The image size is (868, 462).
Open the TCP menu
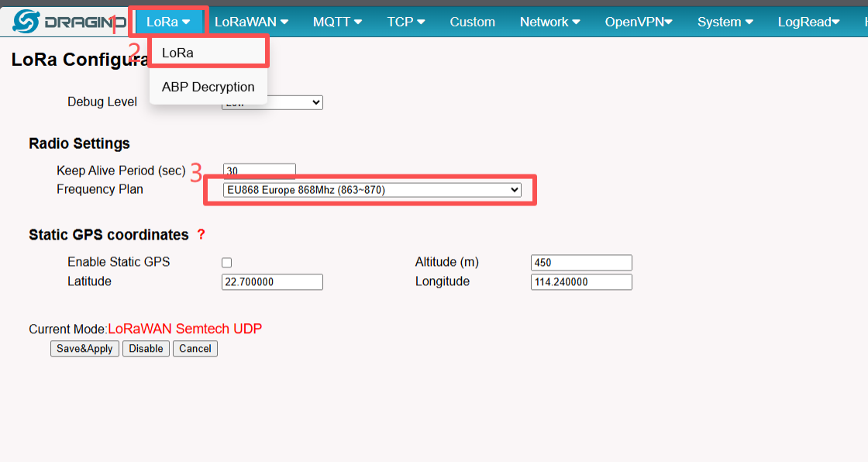[406, 22]
